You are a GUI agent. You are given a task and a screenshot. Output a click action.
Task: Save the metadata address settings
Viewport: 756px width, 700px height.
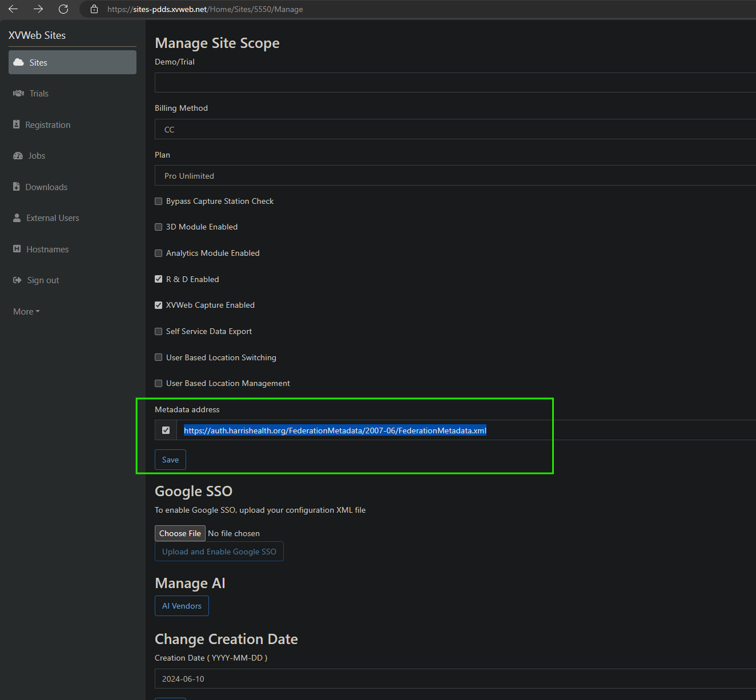(170, 460)
